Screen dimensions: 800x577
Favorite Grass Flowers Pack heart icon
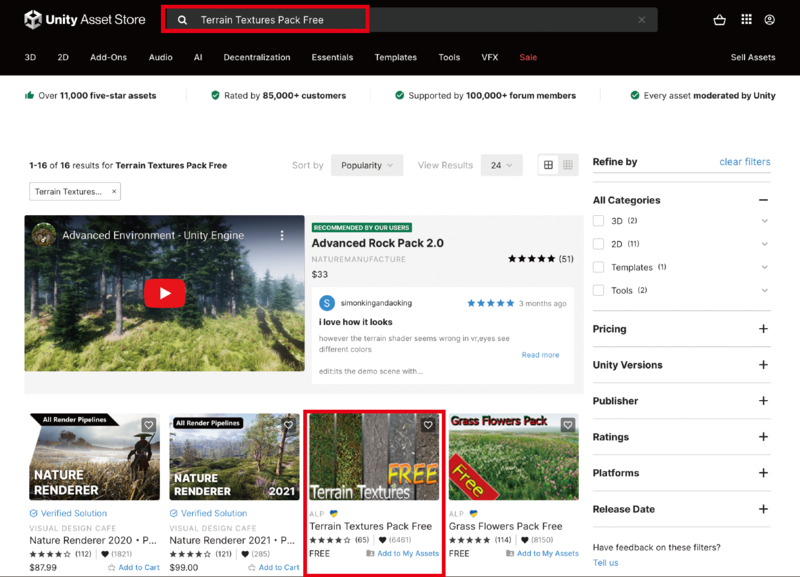(x=568, y=425)
